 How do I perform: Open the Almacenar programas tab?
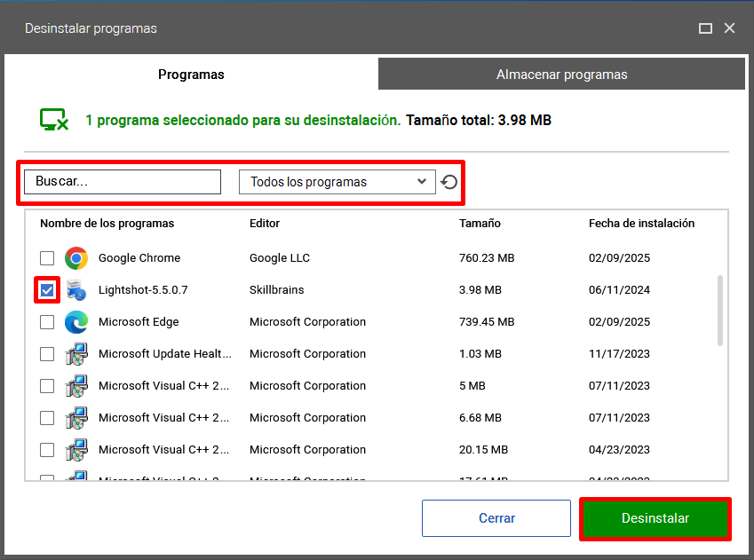coord(561,74)
